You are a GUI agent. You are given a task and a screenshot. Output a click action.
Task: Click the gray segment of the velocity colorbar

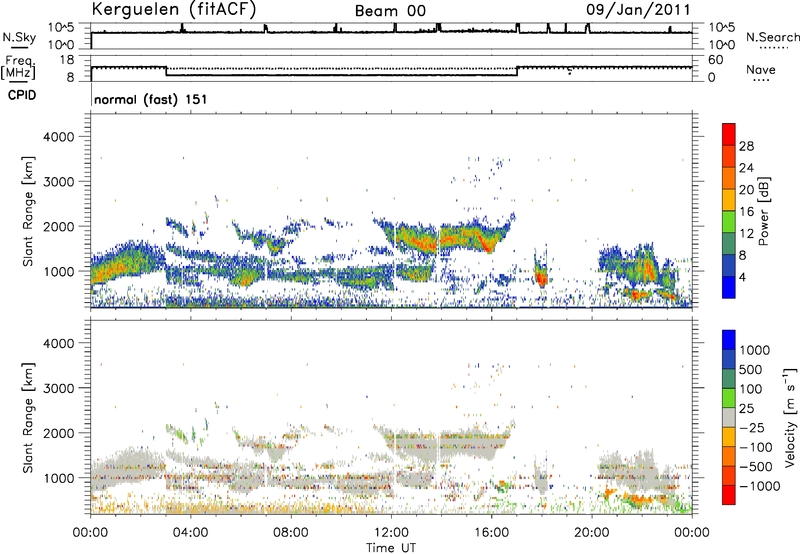[x=729, y=417]
